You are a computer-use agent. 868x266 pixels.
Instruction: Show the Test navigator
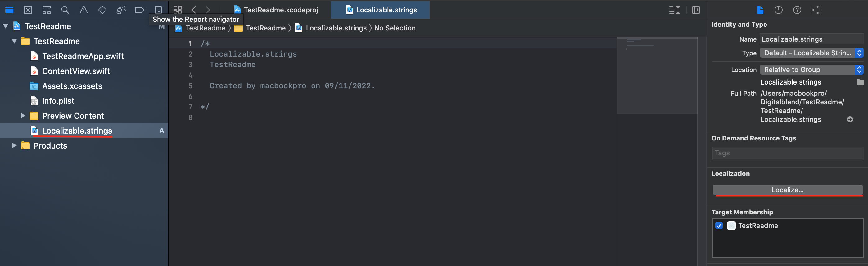tap(102, 10)
